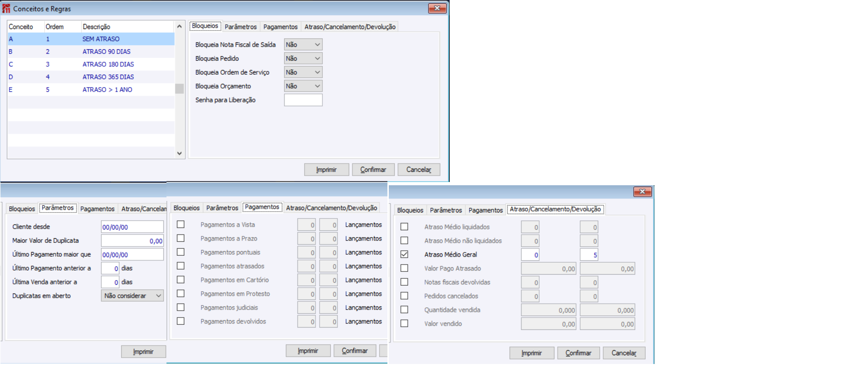868x370 pixels.
Task: Click the Conceitos e Regras title bar app icon
Action: (x=6, y=8)
